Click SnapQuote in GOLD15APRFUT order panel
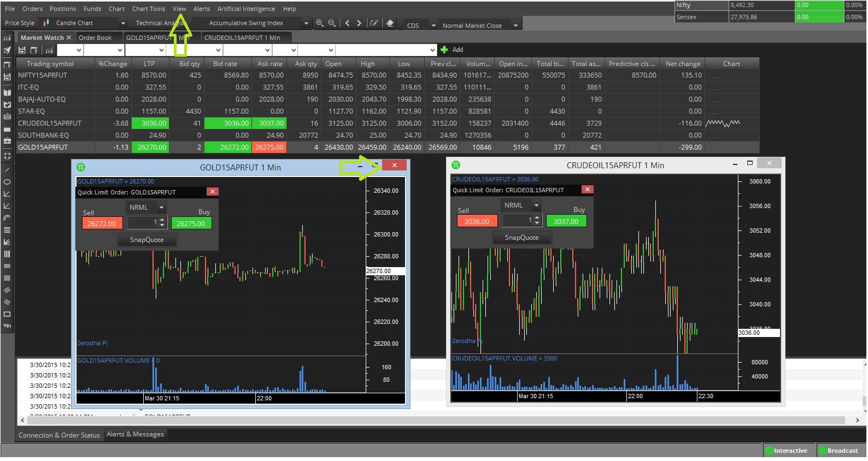868x461 pixels. click(146, 240)
